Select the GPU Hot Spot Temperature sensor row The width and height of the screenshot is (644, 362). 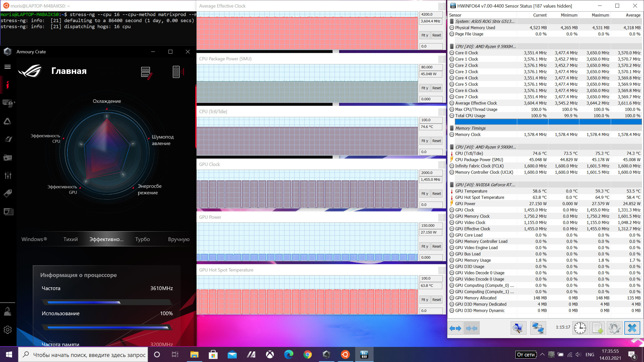point(545,197)
